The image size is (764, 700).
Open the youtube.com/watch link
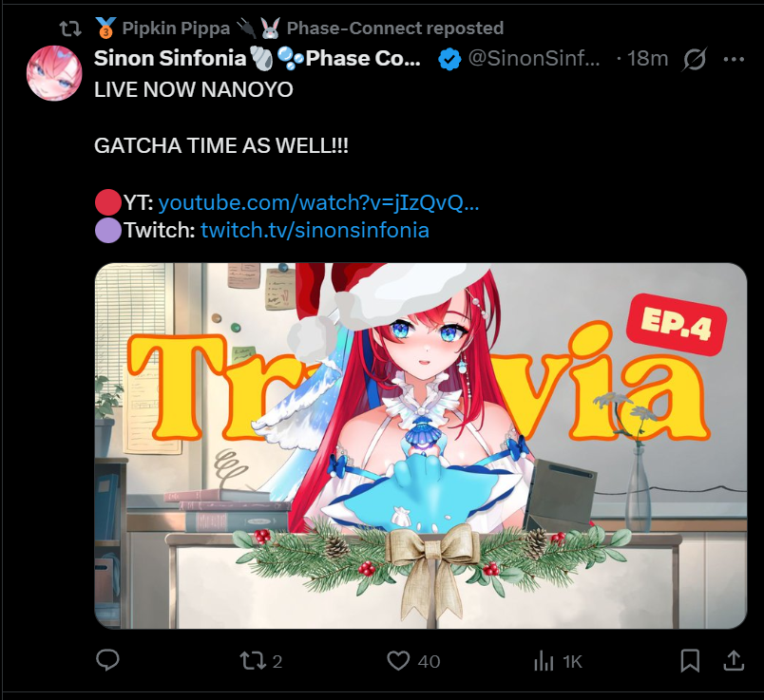click(x=318, y=202)
